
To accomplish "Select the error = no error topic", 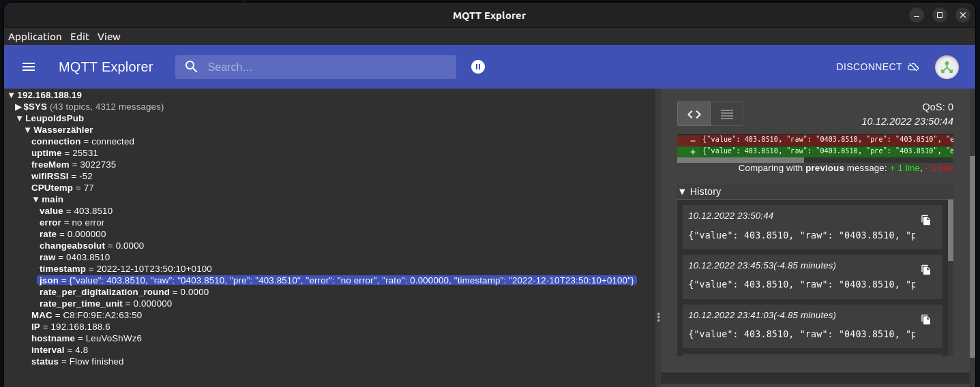I will 72,223.
